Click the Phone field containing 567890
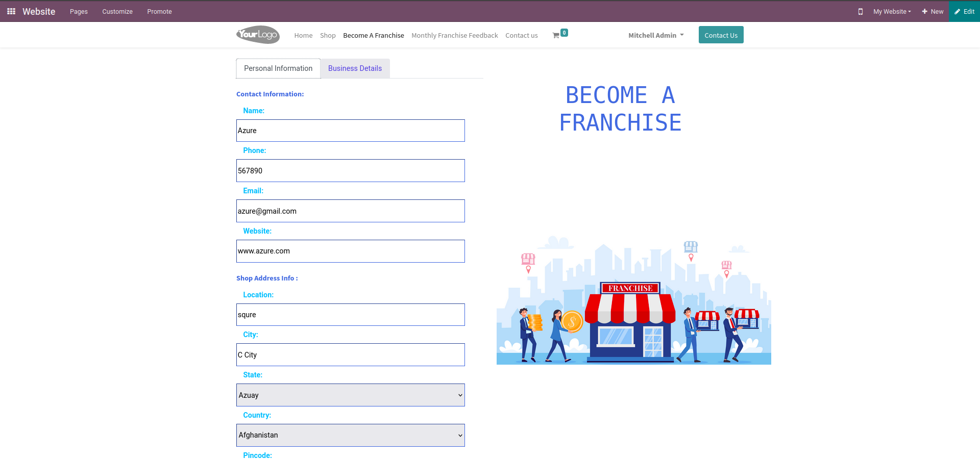980x459 pixels. [351, 171]
